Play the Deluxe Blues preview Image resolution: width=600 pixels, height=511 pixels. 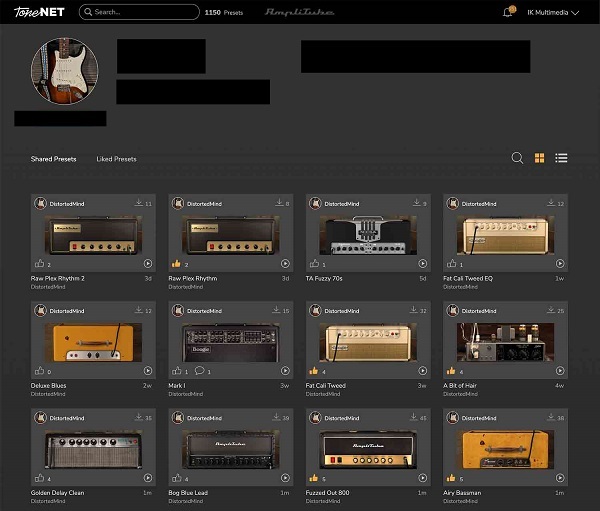[x=148, y=371]
